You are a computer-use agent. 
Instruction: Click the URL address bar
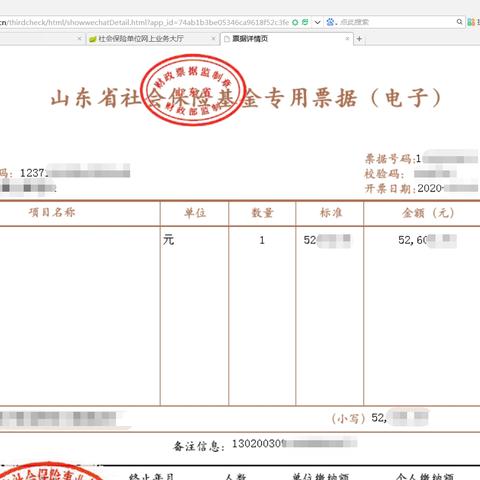(145, 22)
